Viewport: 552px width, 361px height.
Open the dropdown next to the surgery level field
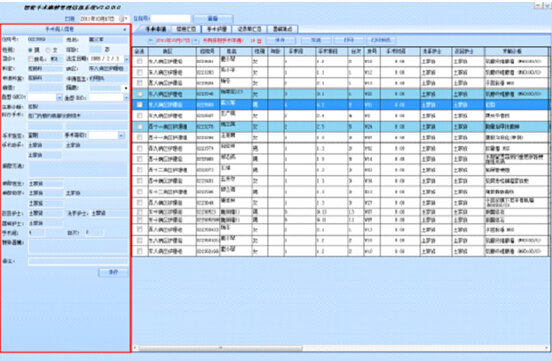[121, 135]
